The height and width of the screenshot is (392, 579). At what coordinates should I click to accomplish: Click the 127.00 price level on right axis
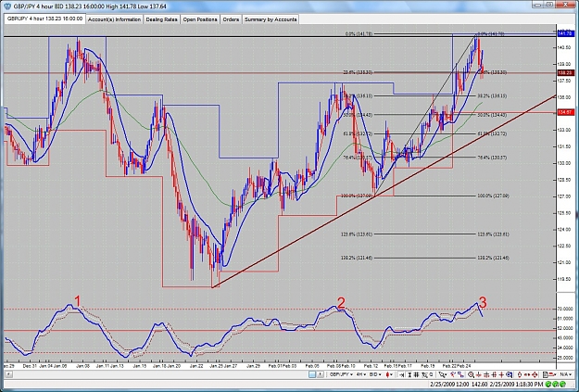click(564, 196)
